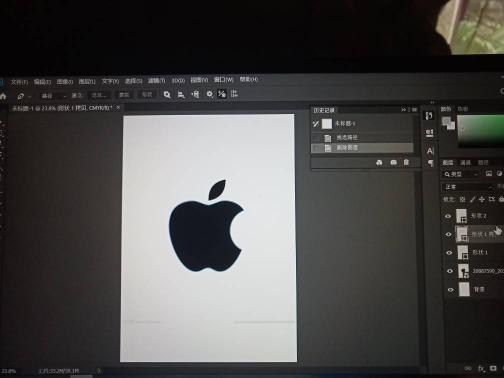Open path operations icon in options bar
The height and width of the screenshot is (378, 504).
click(167, 95)
